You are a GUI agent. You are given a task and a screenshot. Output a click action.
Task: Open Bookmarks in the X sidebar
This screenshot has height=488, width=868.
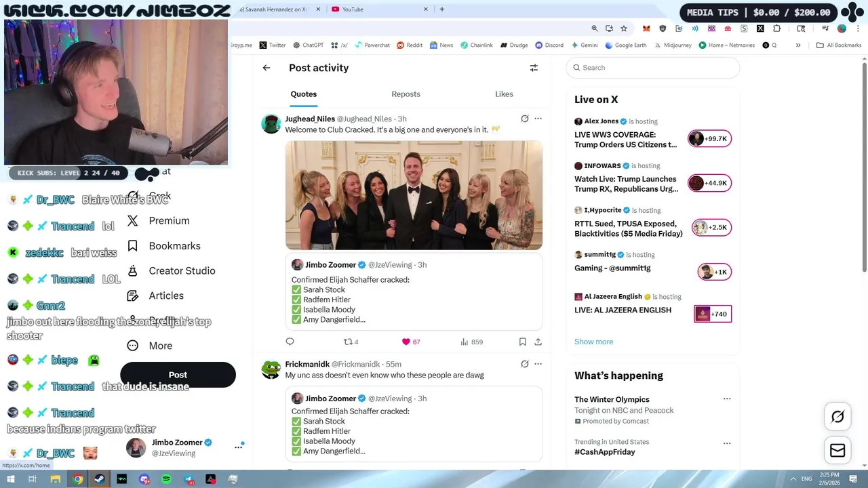click(164, 246)
